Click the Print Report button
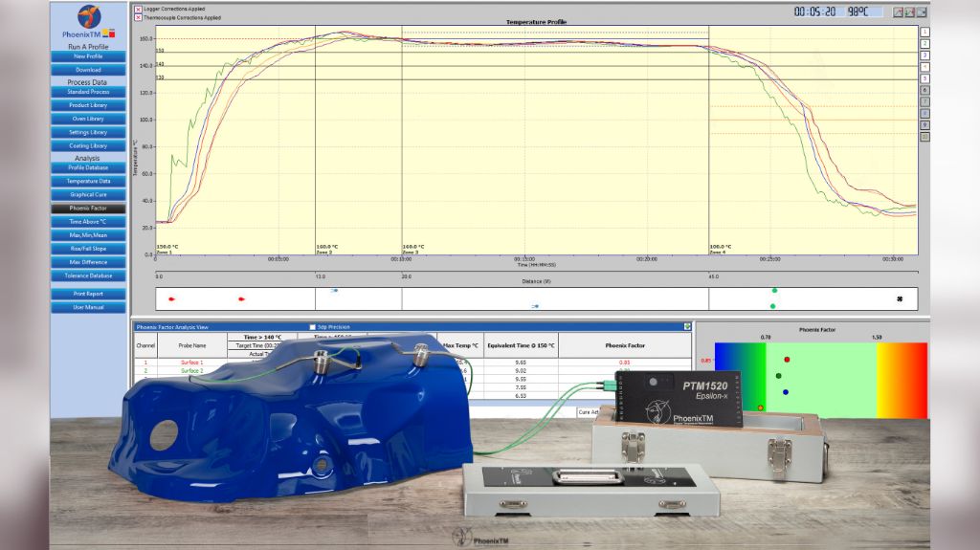980x550 pixels. point(88,294)
